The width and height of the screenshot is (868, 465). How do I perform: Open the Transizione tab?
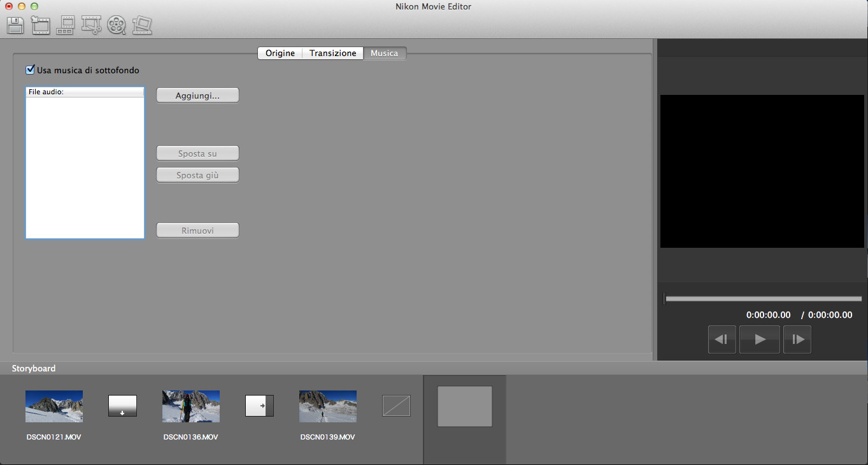tap(332, 54)
